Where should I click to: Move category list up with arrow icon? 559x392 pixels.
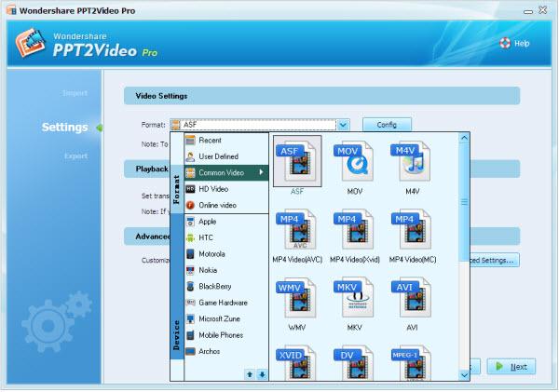[250, 374]
